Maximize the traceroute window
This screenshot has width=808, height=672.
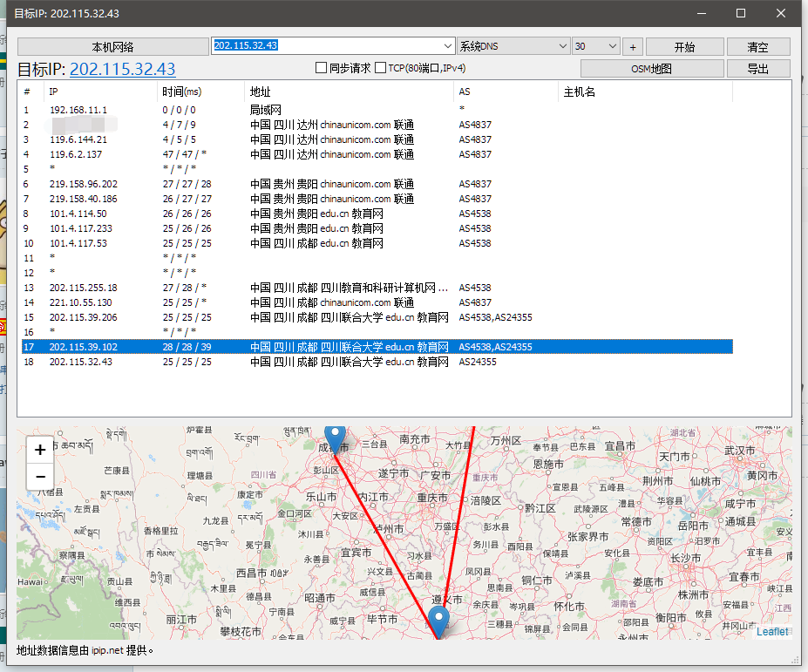741,13
